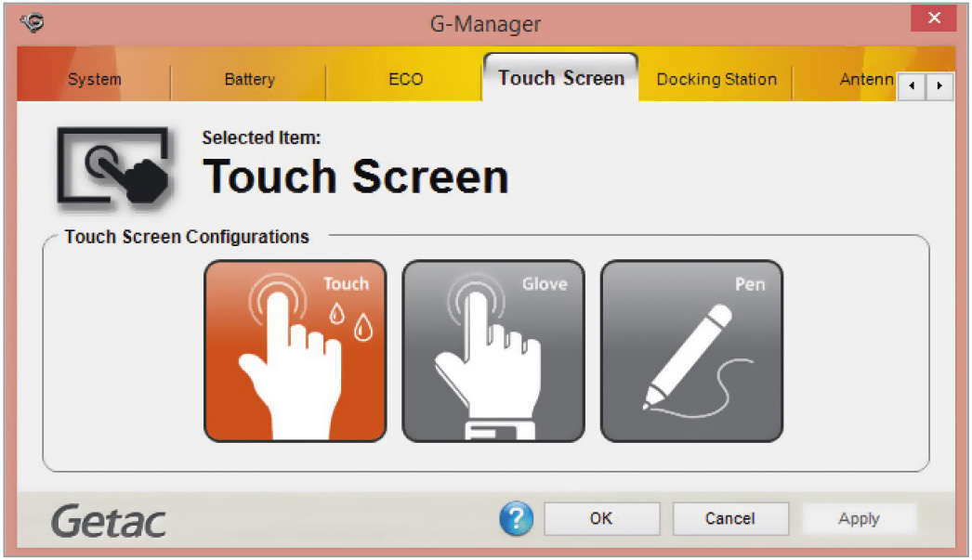Click the "Selected Item:" label
This screenshot has width=972, height=560.
(x=262, y=137)
